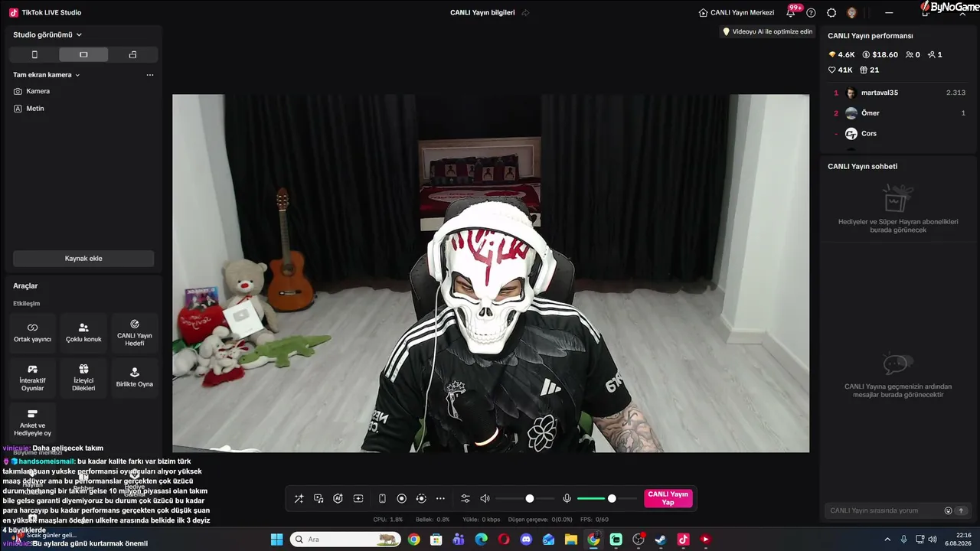Adjust the speaker volume slider

524,499
